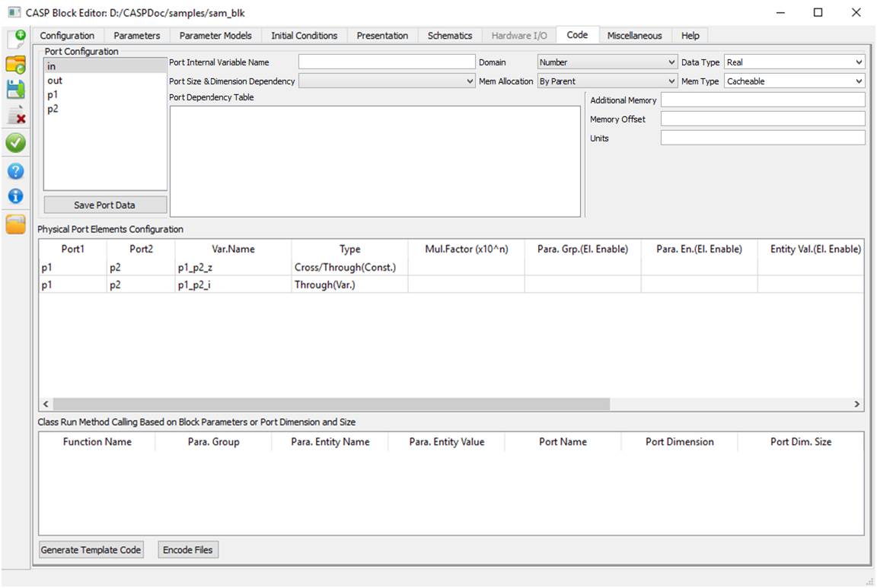Open the Schematics tab
Image resolution: width=877 pixels, height=588 pixels.
point(449,36)
